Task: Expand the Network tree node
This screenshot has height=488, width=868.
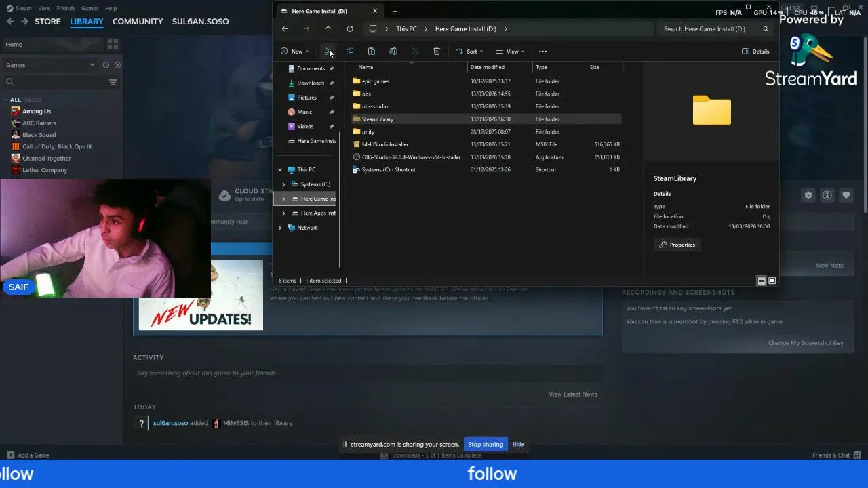Action: pos(280,228)
